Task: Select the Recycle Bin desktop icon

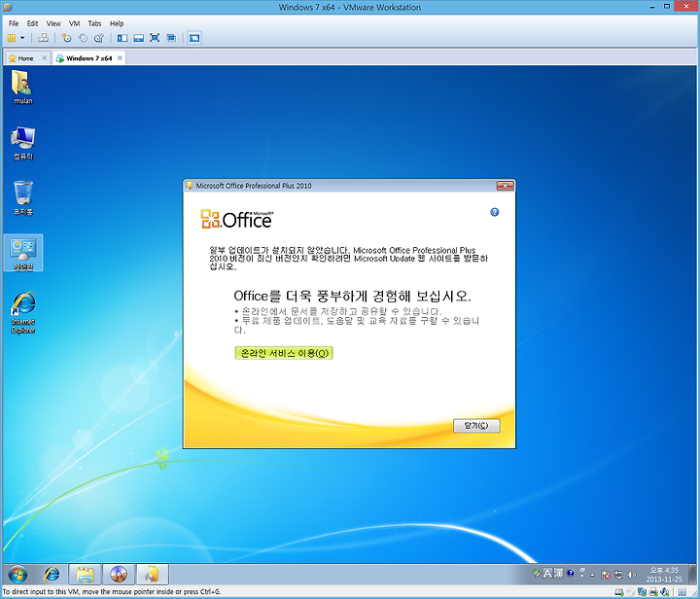Action: (22, 198)
